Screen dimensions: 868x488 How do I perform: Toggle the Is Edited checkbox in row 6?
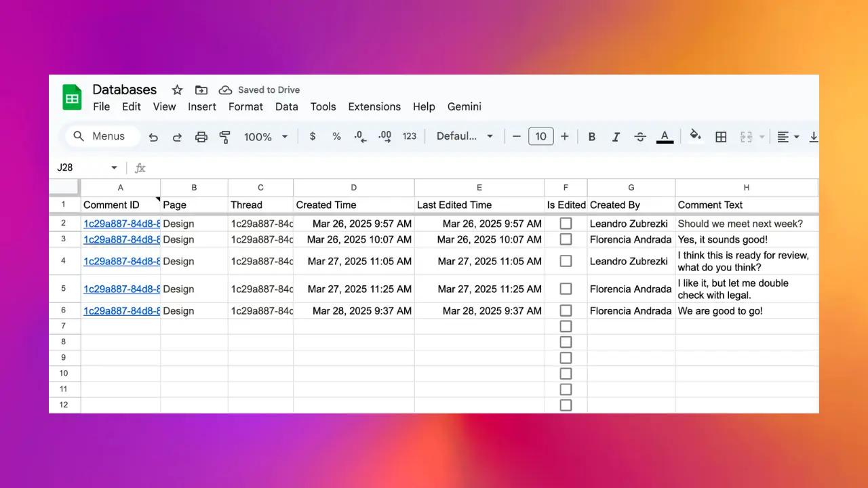pos(566,311)
